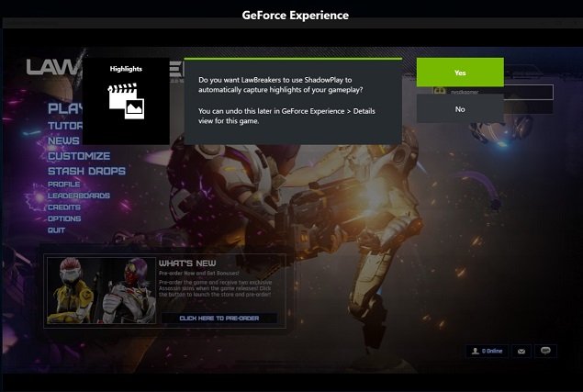Open the chat bubble icon
Image resolution: width=583 pixels, height=392 pixels.
(x=545, y=351)
